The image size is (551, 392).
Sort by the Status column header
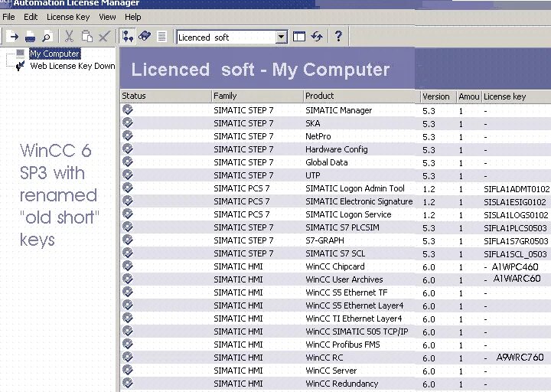[166, 96]
